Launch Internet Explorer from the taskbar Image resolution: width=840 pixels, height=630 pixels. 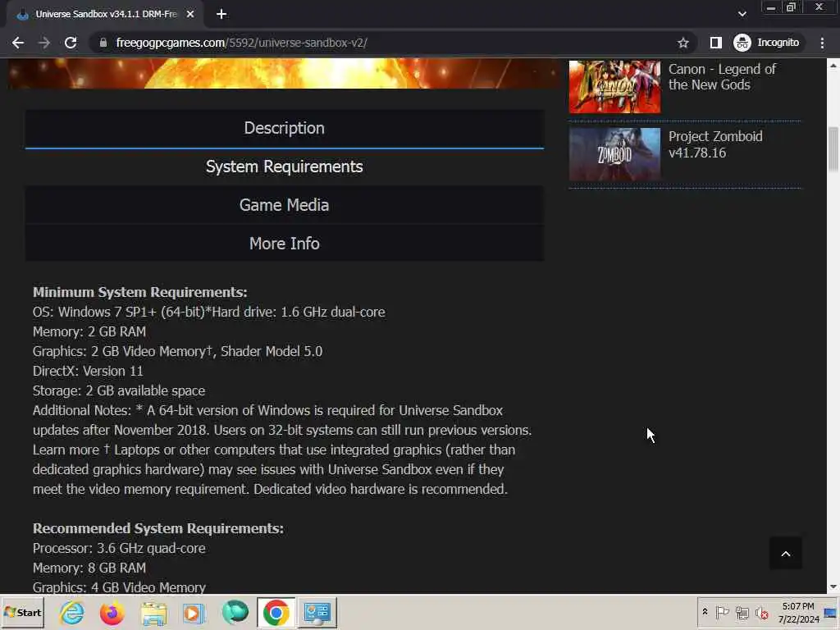(x=72, y=612)
